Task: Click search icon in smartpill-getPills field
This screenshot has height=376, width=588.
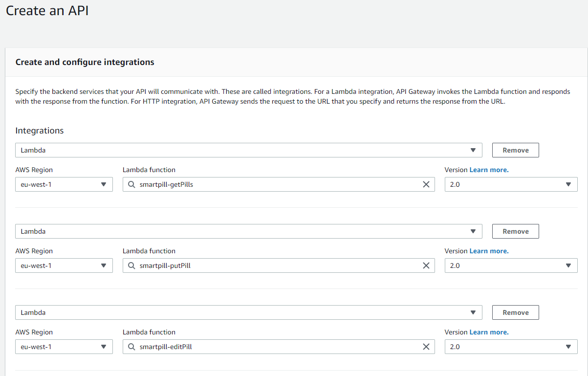Action: tap(131, 184)
